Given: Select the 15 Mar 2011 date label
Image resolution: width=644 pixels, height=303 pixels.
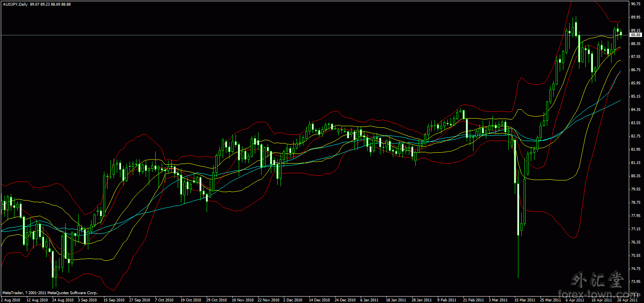Looking at the screenshot, I should [525, 300].
